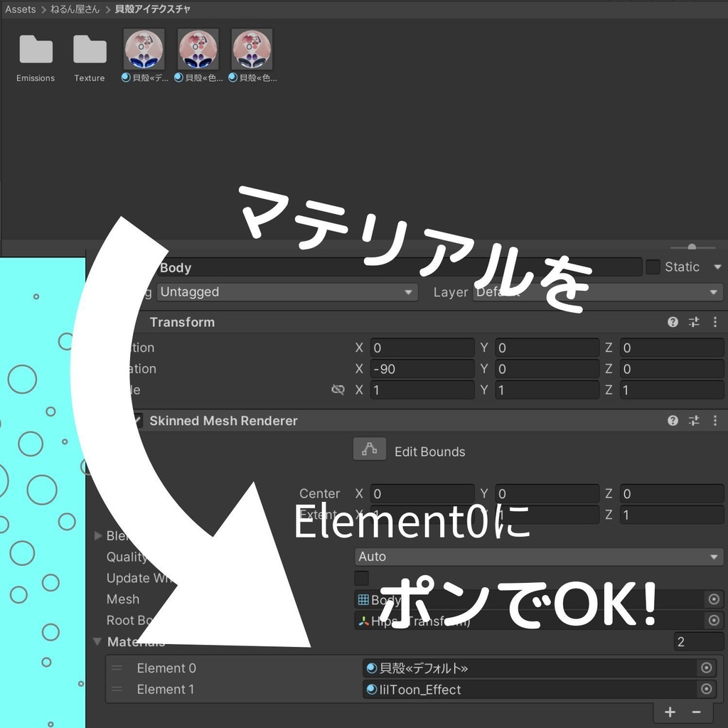Navigate to Assets in the breadcrumb

tap(20, 9)
